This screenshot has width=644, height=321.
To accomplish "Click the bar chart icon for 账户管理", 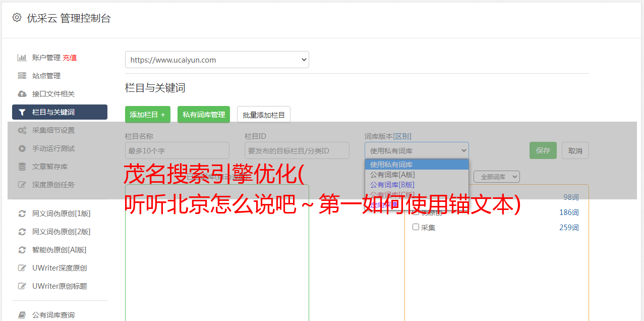I will [x=22, y=58].
